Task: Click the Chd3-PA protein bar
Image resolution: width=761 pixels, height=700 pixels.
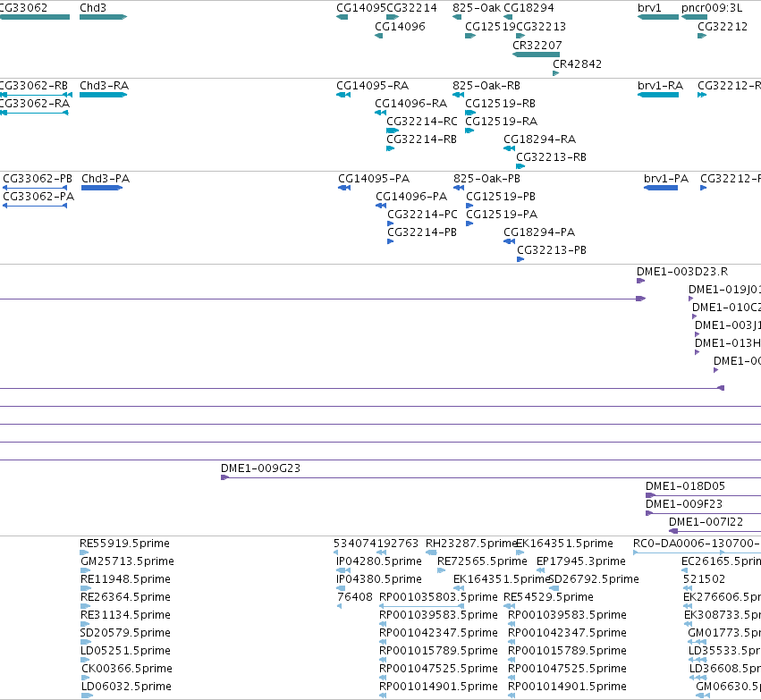Action: (102, 188)
